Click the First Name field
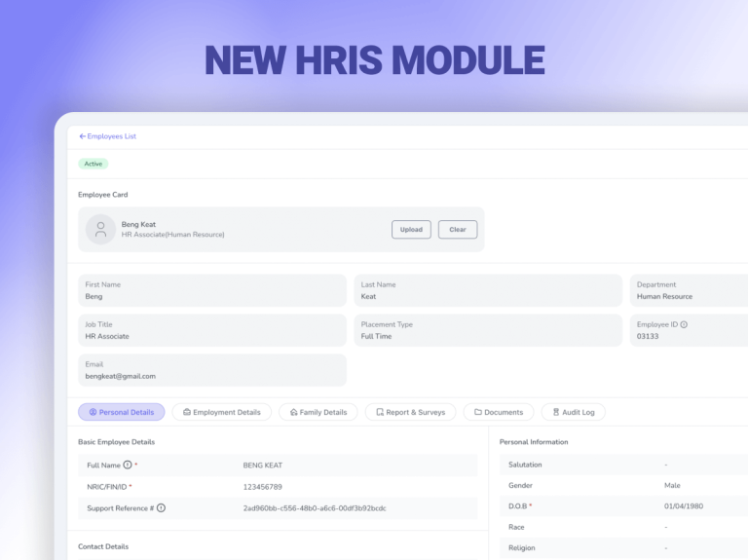This screenshot has height=560, width=748. point(212,290)
